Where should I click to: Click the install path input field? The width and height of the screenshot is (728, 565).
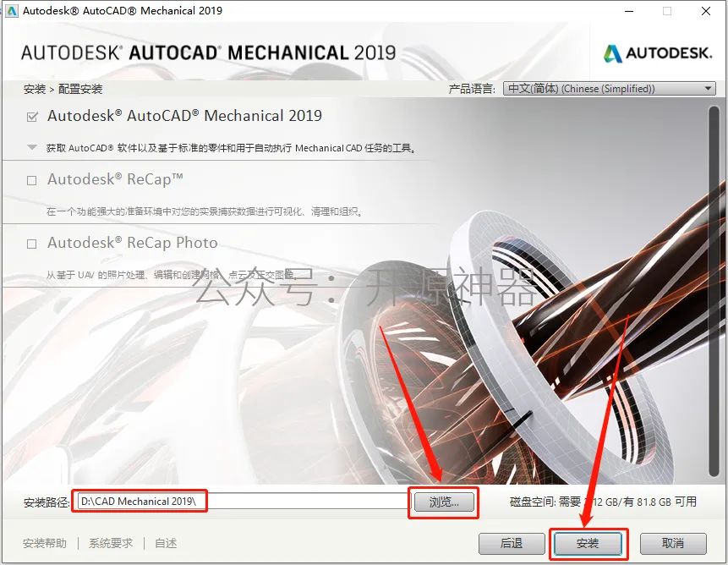(243, 502)
